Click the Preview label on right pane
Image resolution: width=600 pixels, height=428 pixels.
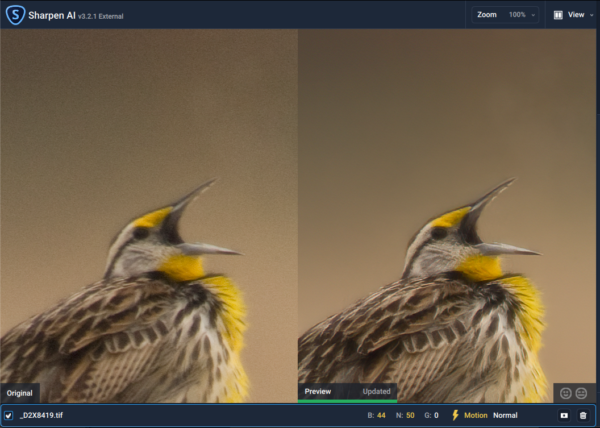click(318, 392)
